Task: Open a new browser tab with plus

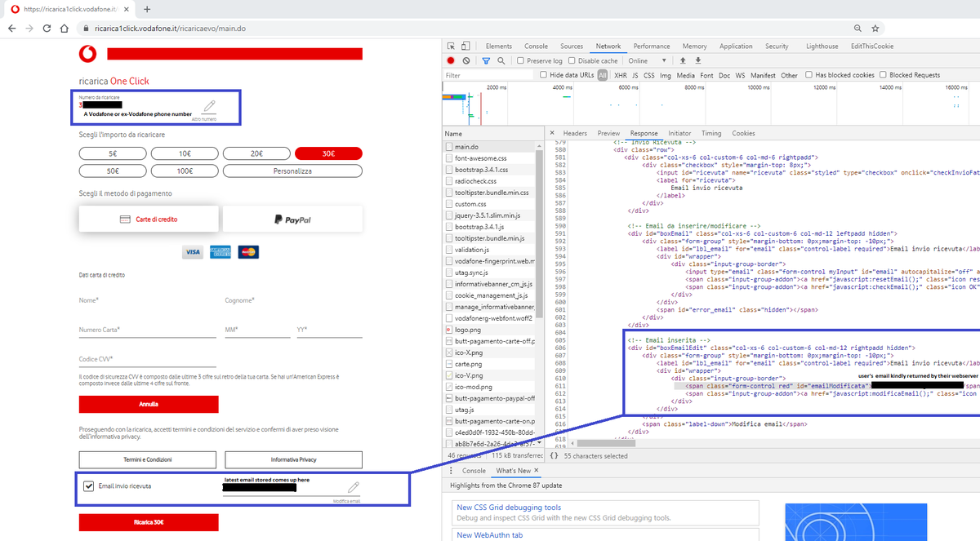Action: coord(147,9)
